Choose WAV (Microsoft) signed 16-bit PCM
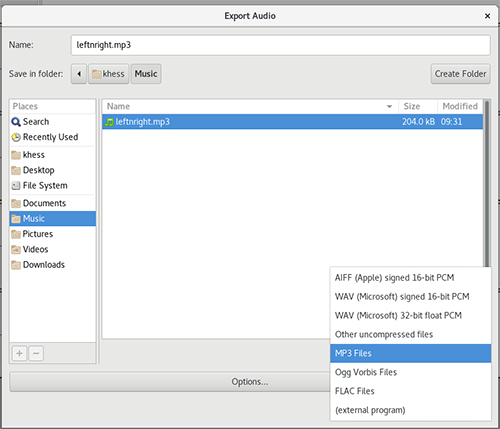 tap(411, 297)
